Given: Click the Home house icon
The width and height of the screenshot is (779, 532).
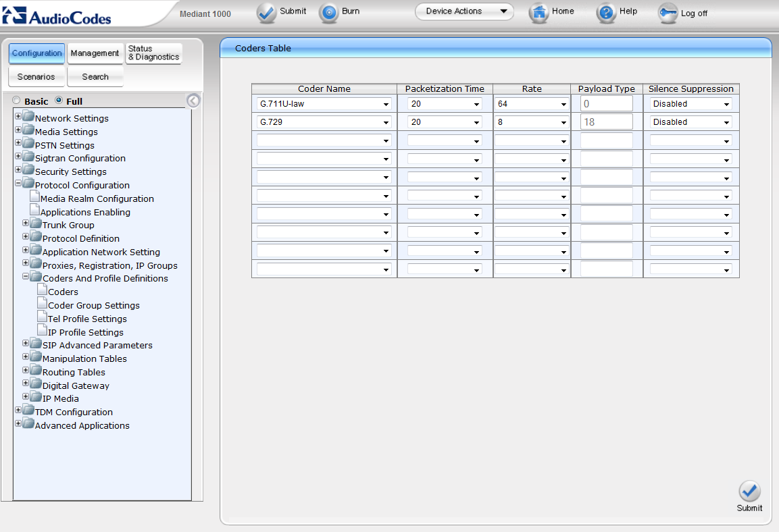Looking at the screenshot, I should 538,13.
